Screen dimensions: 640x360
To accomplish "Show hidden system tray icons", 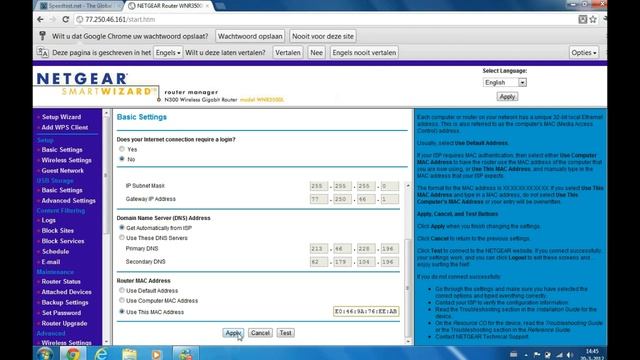I will [x=526, y=355].
